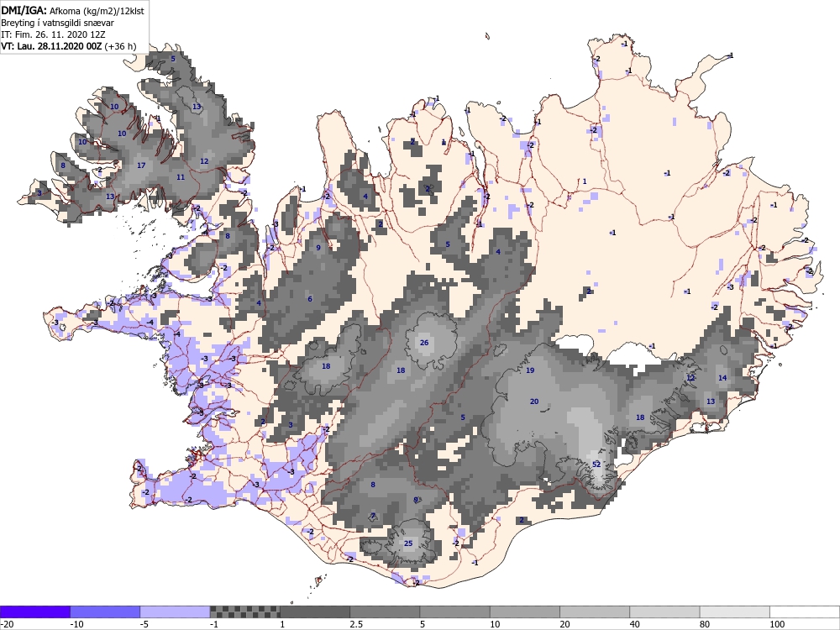840x630 pixels.
Task: Click the '-20' legend scale label
Action: pyautogui.click(x=7, y=624)
